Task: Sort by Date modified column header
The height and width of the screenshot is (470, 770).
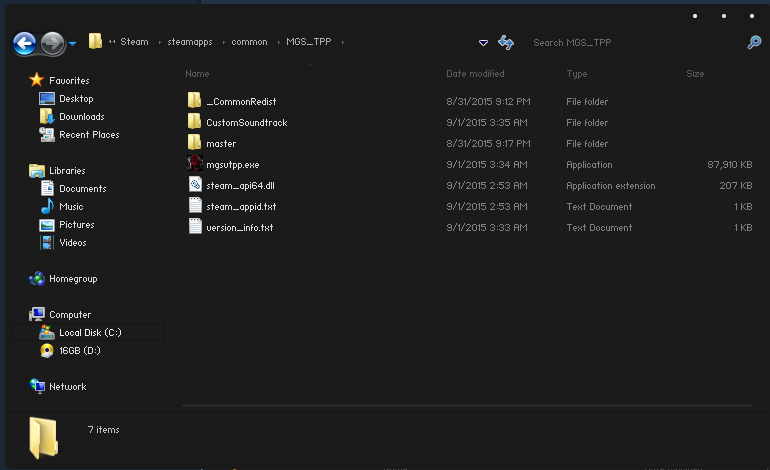Action: point(475,74)
